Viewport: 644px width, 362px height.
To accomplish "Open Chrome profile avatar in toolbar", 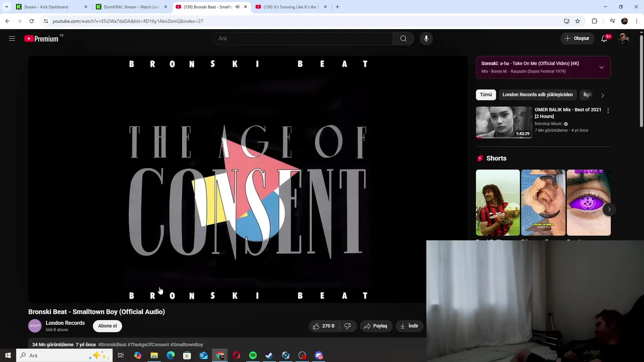I will tap(624, 21).
